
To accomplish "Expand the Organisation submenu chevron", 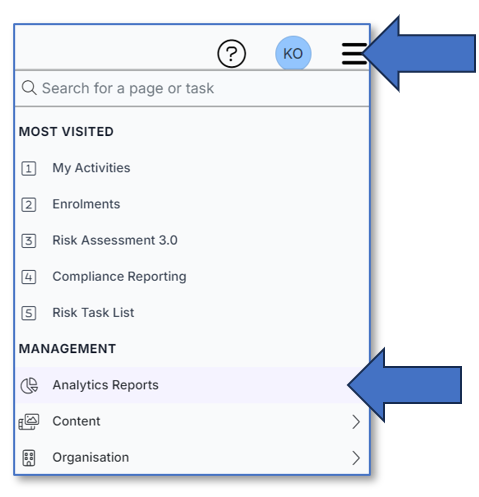I will [x=356, y=458].
